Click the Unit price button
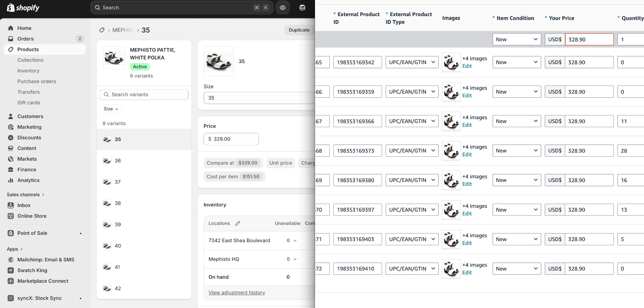This screenshot has width=644, height=308. pyautogui.click(x=281, y=163)
